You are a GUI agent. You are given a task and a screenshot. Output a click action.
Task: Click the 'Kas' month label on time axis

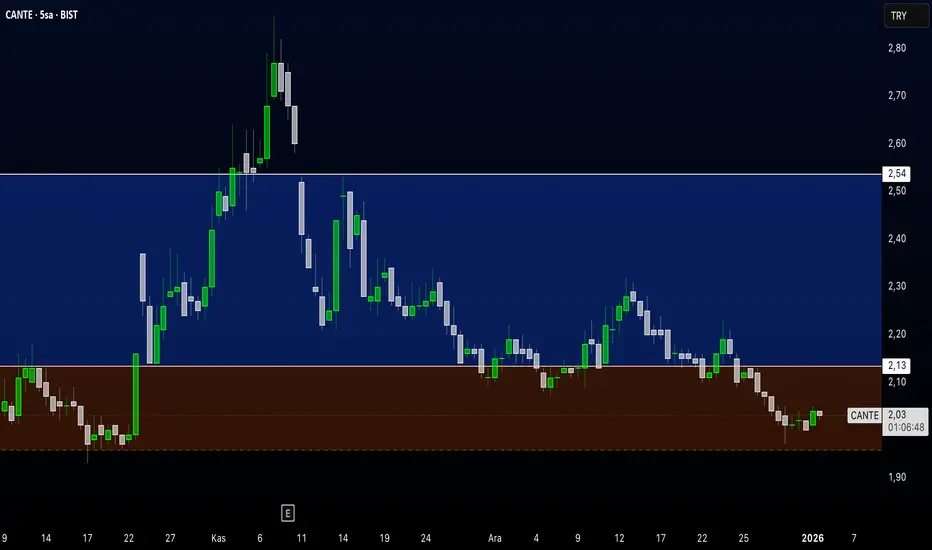(218, 538)
